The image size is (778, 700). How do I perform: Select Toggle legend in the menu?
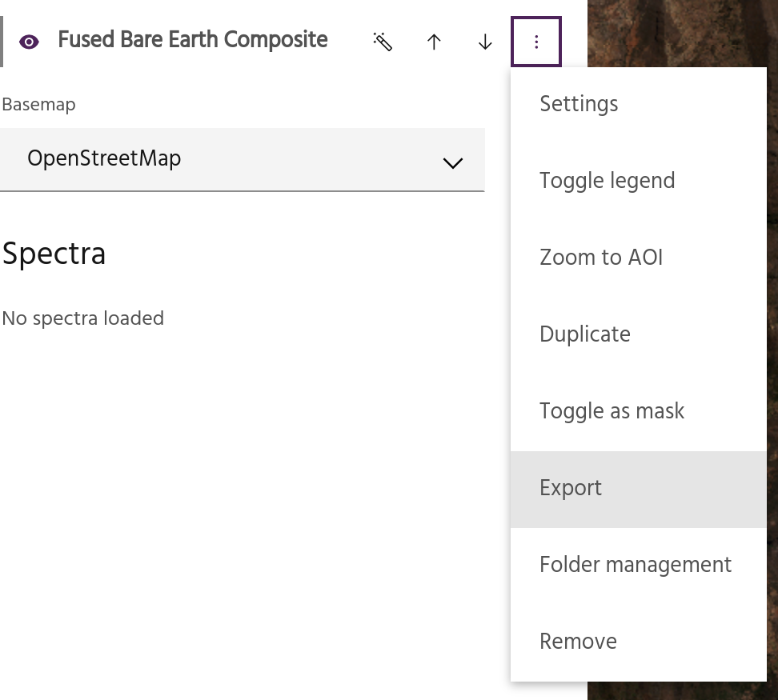pos(607,181)
